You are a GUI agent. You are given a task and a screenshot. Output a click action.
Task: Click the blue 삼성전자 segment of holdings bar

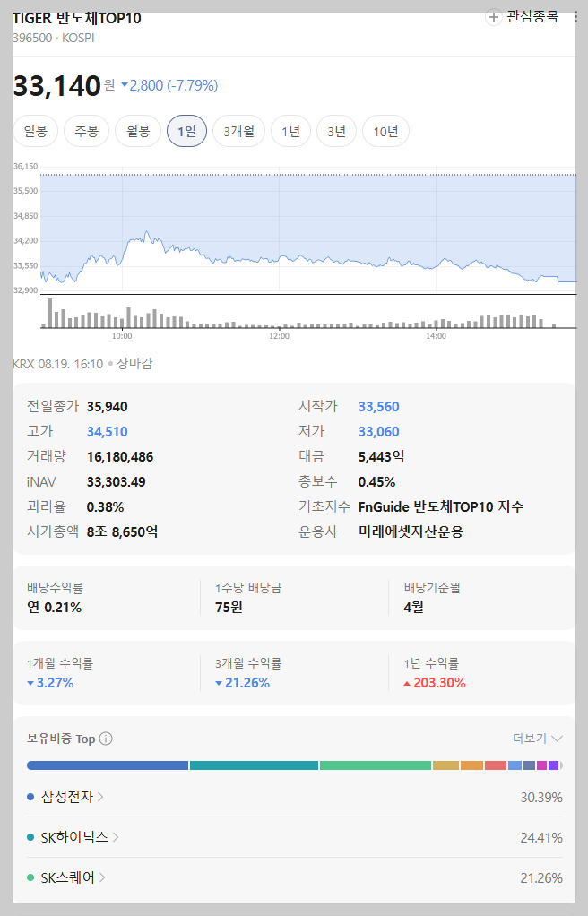tap(108, 765)
